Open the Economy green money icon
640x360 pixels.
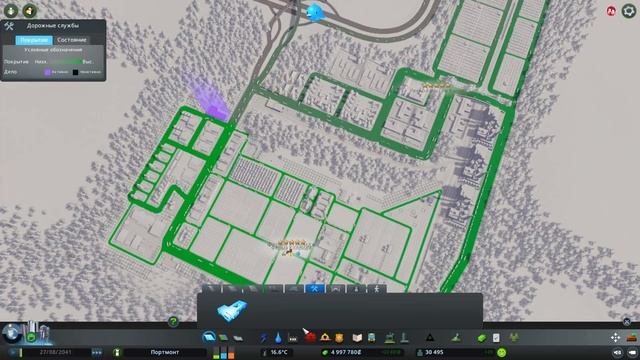pyautogui.click(x=482, y=338)
